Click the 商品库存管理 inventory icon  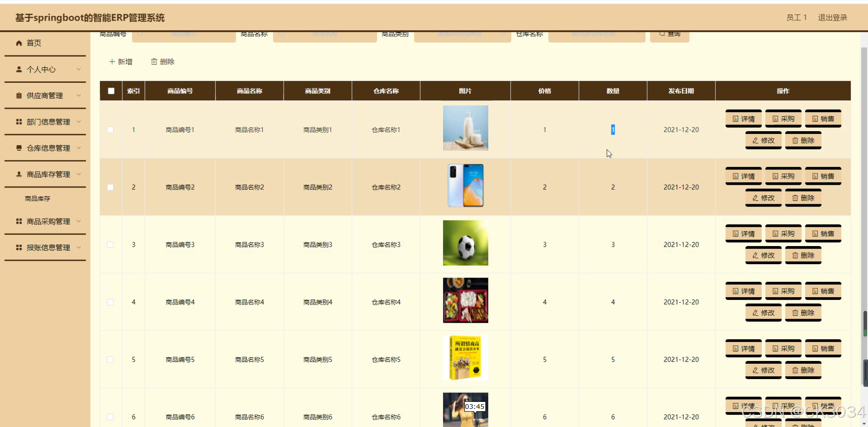[19, 174]
